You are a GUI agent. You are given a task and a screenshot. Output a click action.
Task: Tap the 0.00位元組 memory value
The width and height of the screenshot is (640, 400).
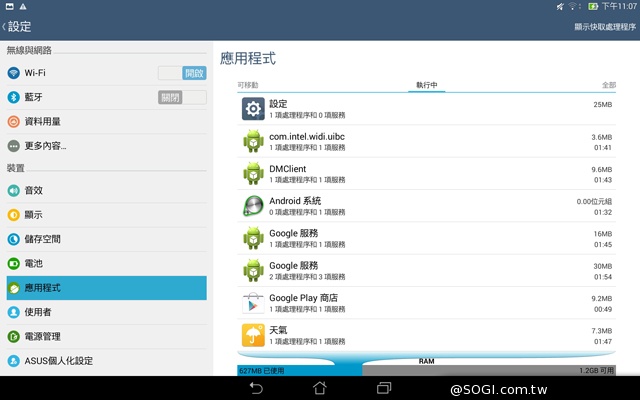click(594, 202)
